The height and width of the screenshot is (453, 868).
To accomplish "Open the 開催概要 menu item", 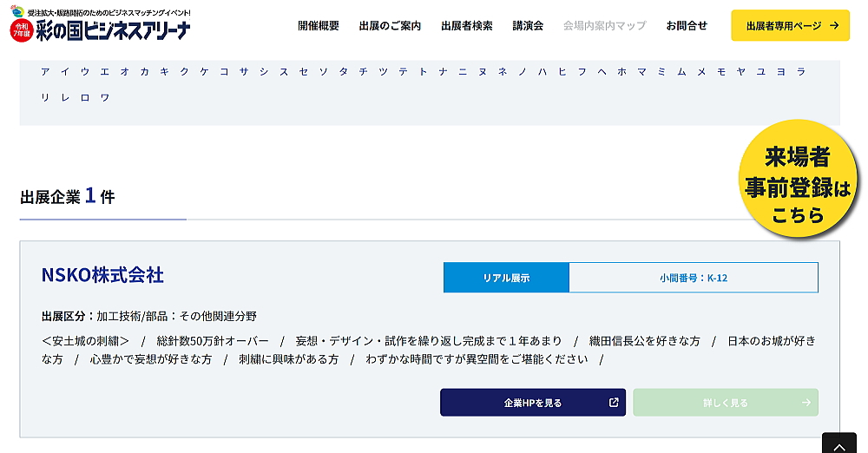I will [x=319, y=26].
